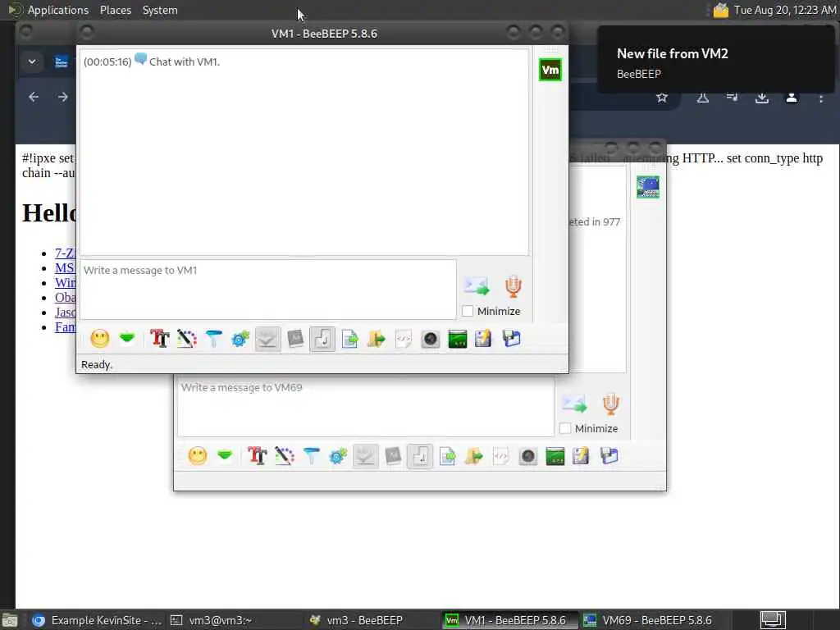
Task: Open the System menu
Action: pyautogui.click(x=160, y=10)
